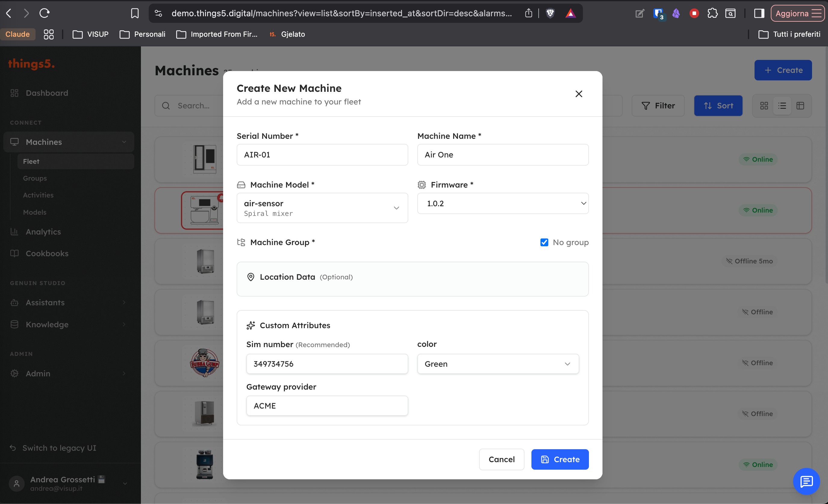Cancel the new machine dialog
Image resolution: width=828 pixels, height=504 pixels.
tap(501, 459)
